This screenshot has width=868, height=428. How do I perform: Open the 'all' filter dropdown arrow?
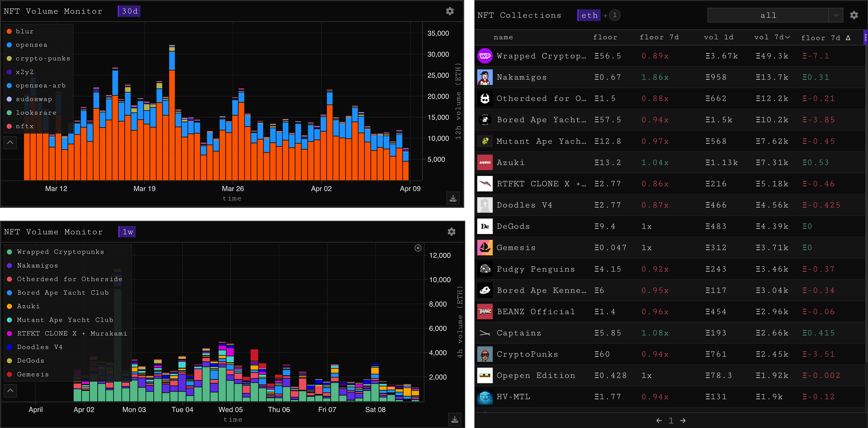point(836,16)
